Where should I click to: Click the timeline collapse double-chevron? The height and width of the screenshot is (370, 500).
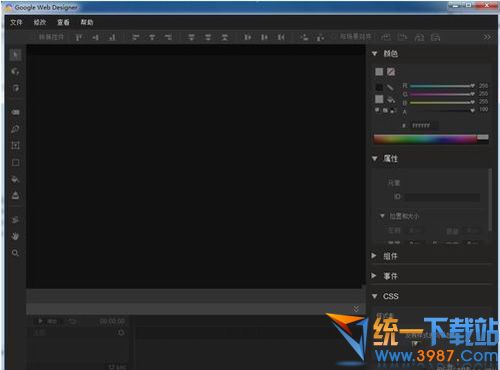coord(356,308)
